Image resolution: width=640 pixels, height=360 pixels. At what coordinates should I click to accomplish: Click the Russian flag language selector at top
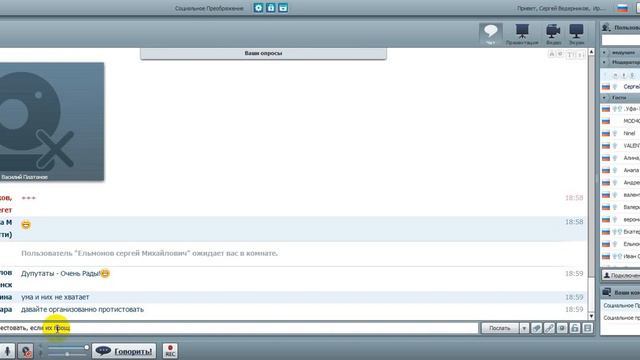click(622, 8)
